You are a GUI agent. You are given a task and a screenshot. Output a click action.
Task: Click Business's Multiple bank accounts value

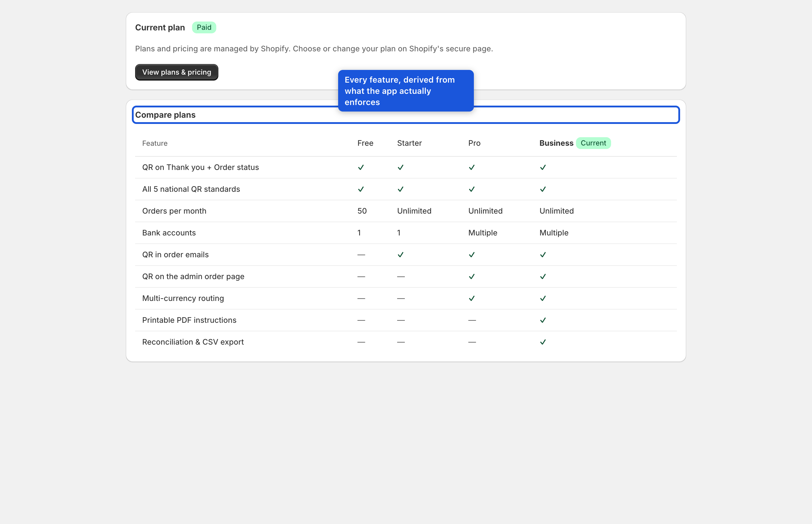(x=554, y=233)
